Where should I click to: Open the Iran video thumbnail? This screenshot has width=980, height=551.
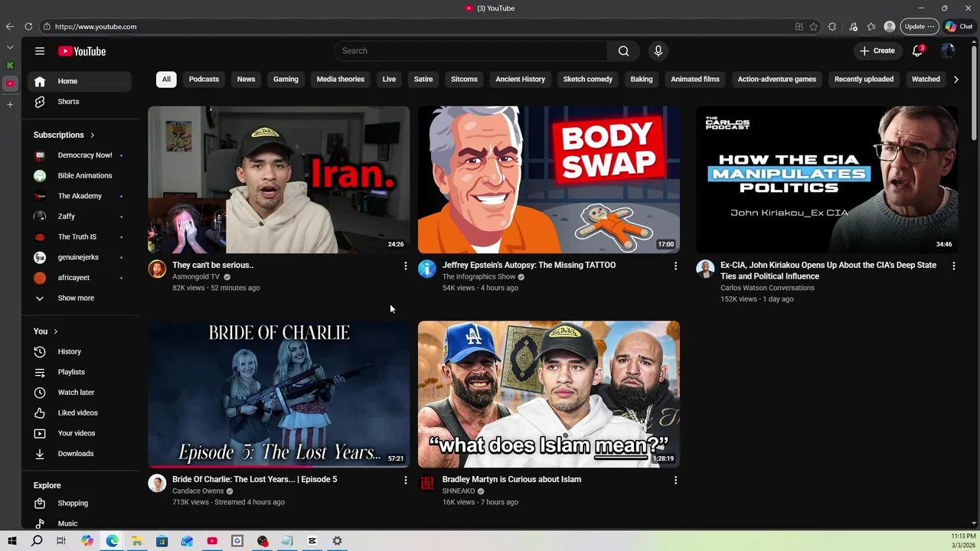[x=279, y=180]
